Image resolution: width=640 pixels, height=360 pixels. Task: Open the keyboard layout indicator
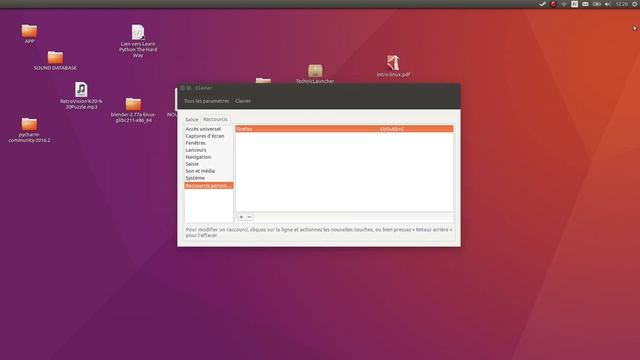tap(574, 4)
